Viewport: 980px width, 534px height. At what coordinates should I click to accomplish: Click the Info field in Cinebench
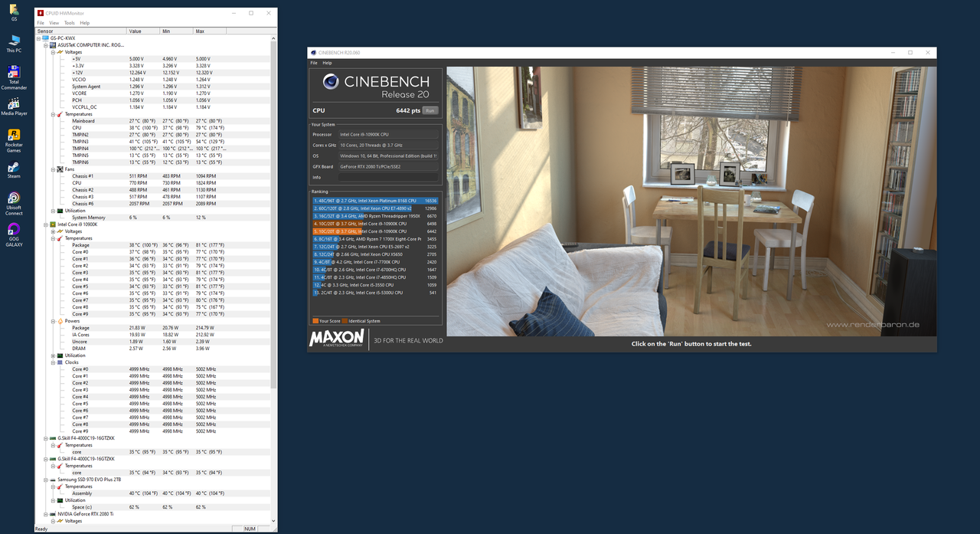point(388,177)
